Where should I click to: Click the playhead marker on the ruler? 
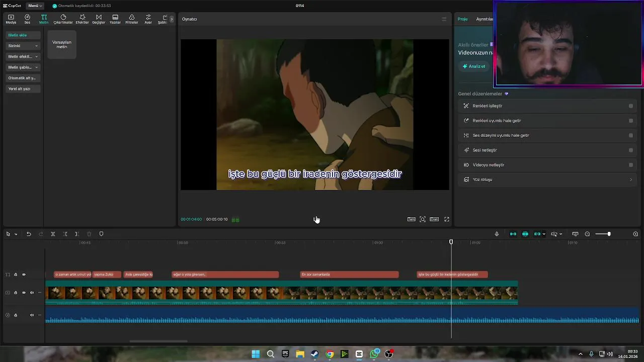point(451,242)
